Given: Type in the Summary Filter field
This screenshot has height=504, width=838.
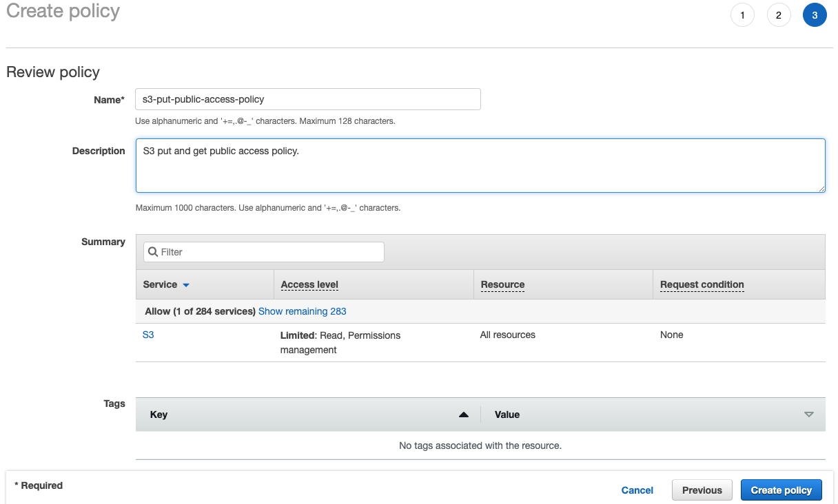Looking at the screenshot, I should 270,252.
